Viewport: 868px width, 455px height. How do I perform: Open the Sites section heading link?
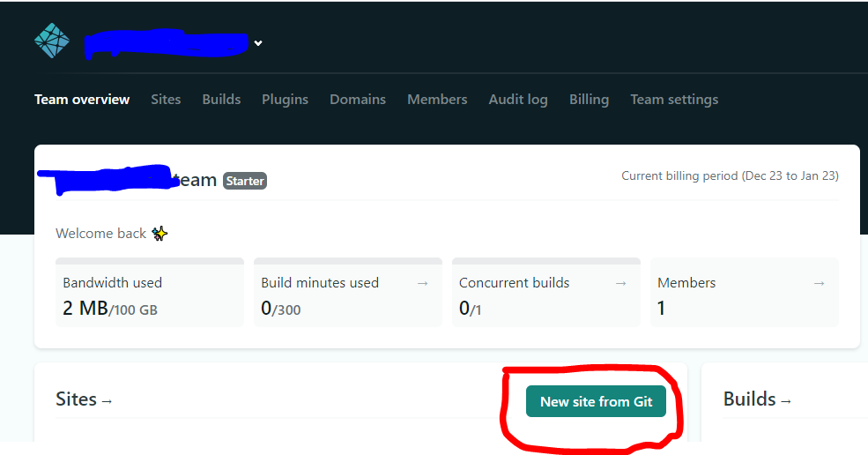point(84,399)
